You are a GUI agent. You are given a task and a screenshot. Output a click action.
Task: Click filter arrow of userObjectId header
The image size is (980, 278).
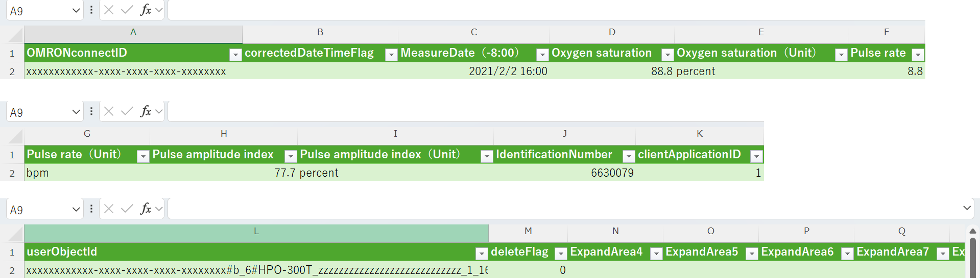point(481,254)
